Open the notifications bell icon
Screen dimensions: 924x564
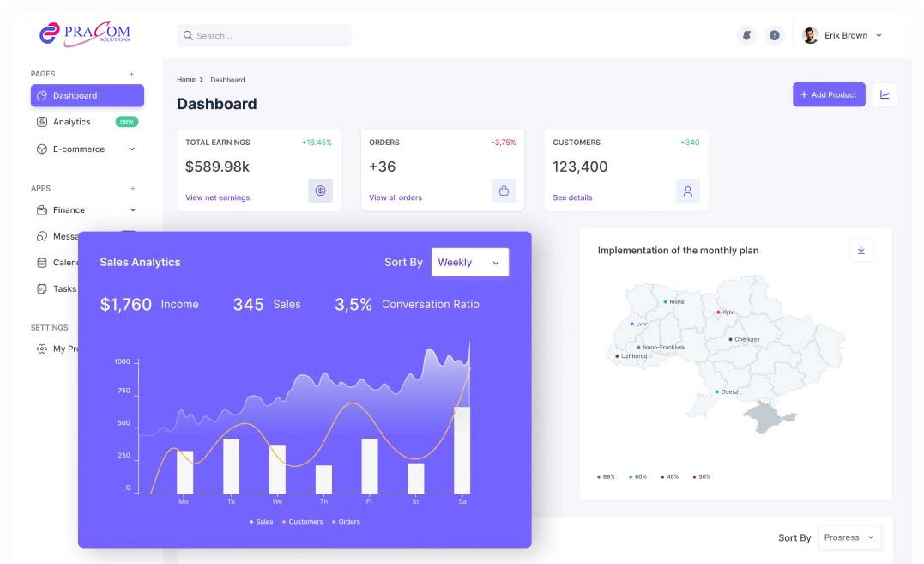point(746,34)
